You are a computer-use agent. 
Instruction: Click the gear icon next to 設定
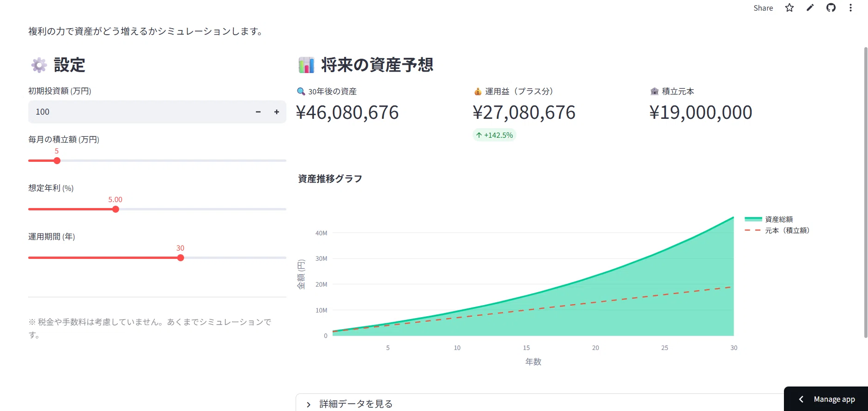39,65
